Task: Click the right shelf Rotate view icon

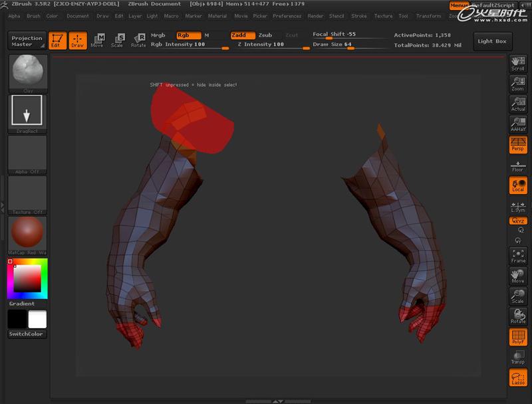Action: pyautogui.click(x=518, y=316)
